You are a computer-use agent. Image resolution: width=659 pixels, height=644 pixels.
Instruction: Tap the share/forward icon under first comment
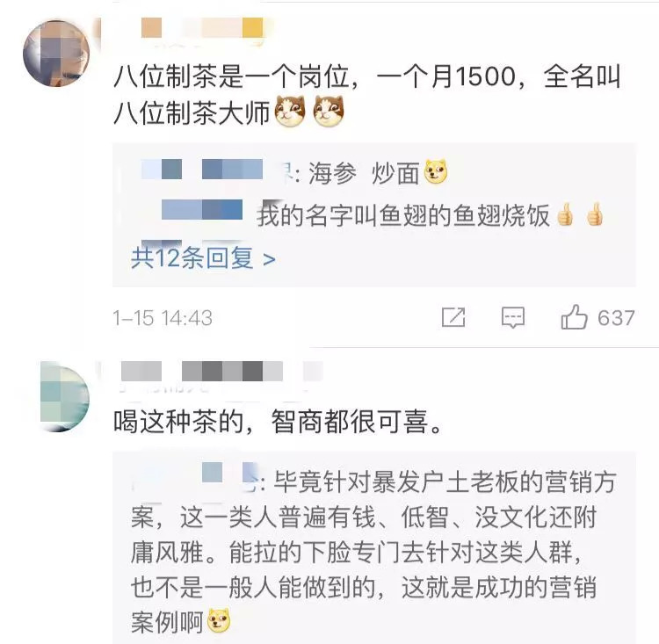point(453,317)
